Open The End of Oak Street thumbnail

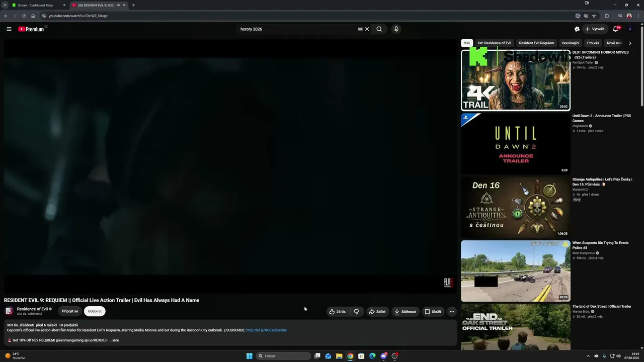516,327
